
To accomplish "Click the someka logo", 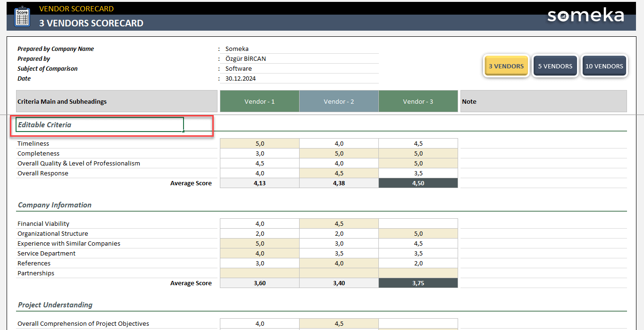I will point(585,15).
